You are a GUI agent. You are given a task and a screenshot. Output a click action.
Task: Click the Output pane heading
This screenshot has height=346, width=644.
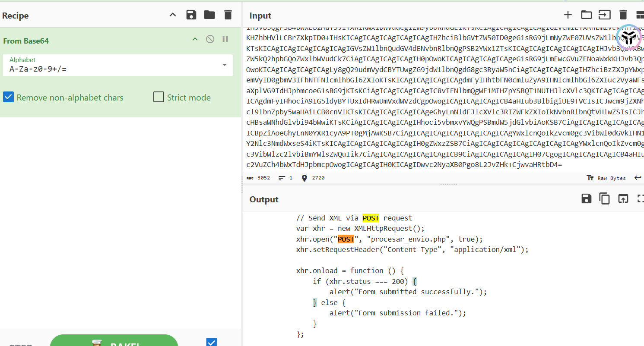coord(264,199)
